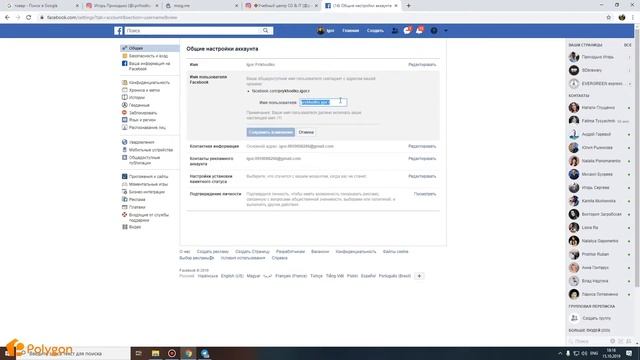Image resolution: width=640 pixels, height=360 pixels.
Task: Open Приложения и сайты settings
Action: coord(150,176)
